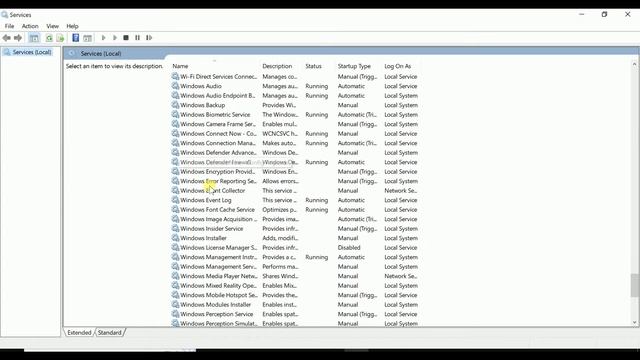Click the Services (Local) header icon
Image resolution: width=640 pixels, height=360 pixels.
click(x=72, y=53)
